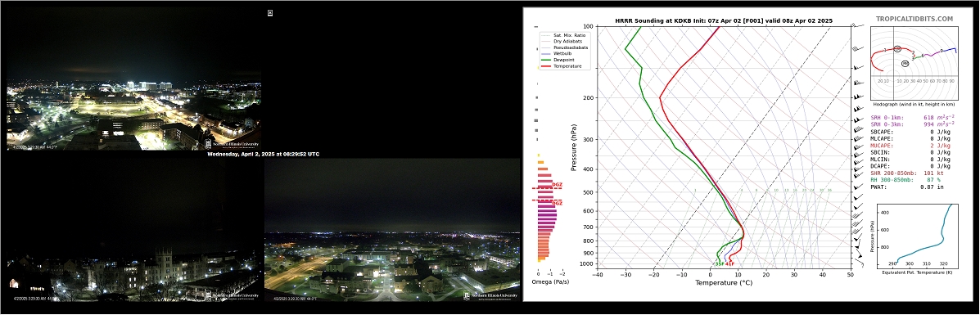Click the 'Sat. Mix. Ratio' legend entry
This screenshot has height=315, width=980.
[569, 35]
